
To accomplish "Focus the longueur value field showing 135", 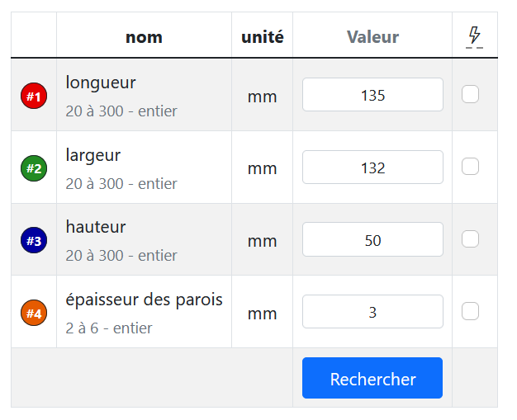I will pyautogui.click(x=372, y=95).
